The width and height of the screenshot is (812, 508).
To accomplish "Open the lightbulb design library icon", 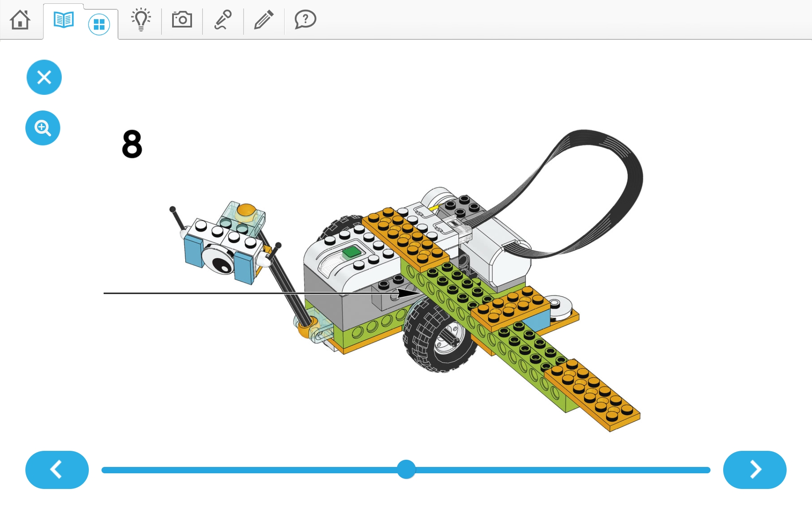I will pyautogui.click(x=141, y=19).
